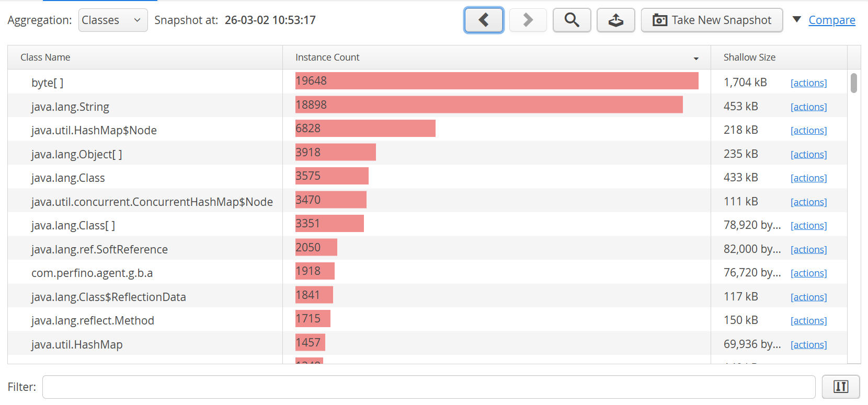Screen dimensions: 868x405
Task: Open the Aggregation Classes dropdown
Action: pyautogui.click(x=112, y=20)
